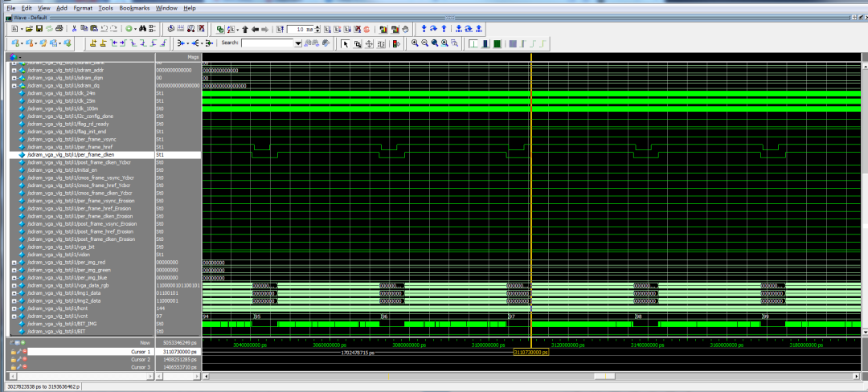Screen dimensions: 868x392
Task: Select the arrow Select Mode tool
Action: pyautogui.click(x=346, y=43)
